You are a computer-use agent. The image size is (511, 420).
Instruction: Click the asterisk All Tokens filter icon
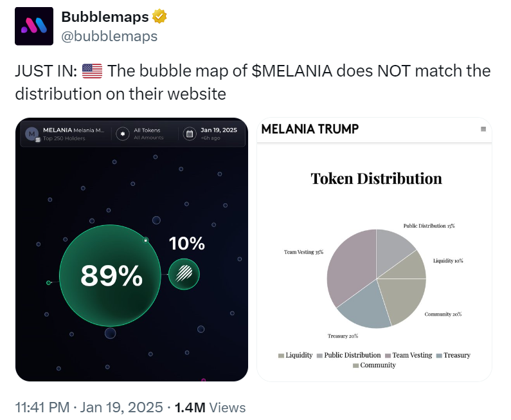click(x=122, y=134)
